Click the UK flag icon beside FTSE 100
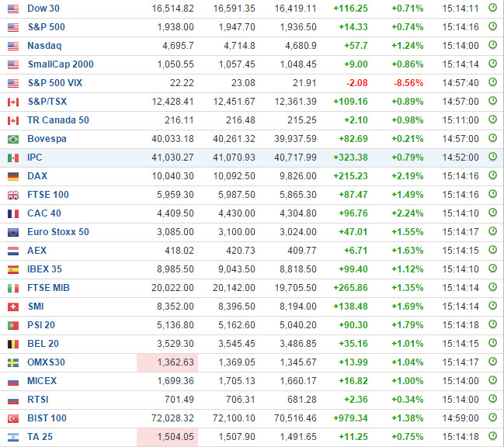Viewport: 504px width, 447px height. 13,195
